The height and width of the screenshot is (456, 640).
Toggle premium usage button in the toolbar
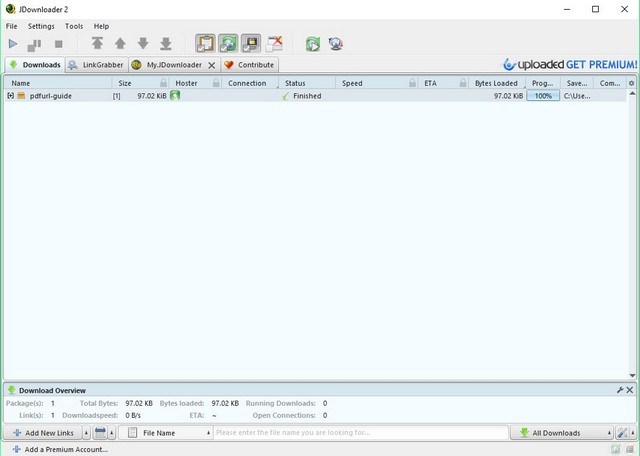click(250, 44)
